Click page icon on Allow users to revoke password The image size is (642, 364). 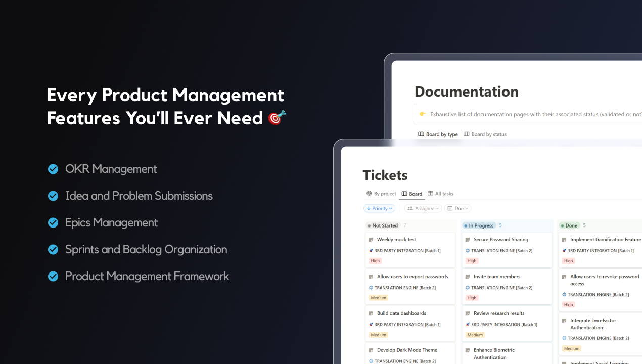click(564, 277)
